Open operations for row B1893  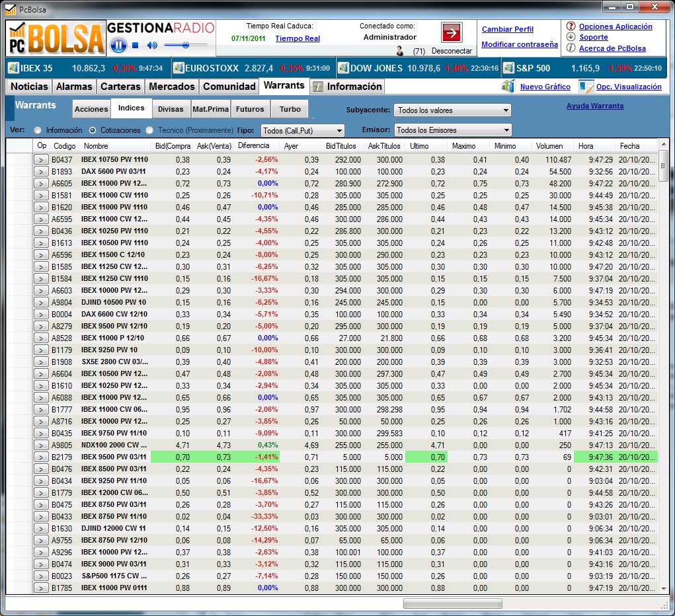tap(42, 172)
